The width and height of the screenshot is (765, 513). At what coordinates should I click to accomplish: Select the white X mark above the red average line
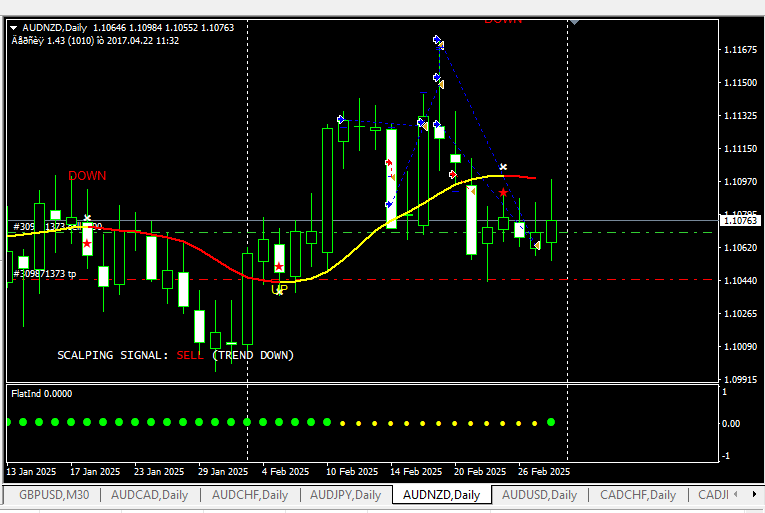(x=503, y=167)
